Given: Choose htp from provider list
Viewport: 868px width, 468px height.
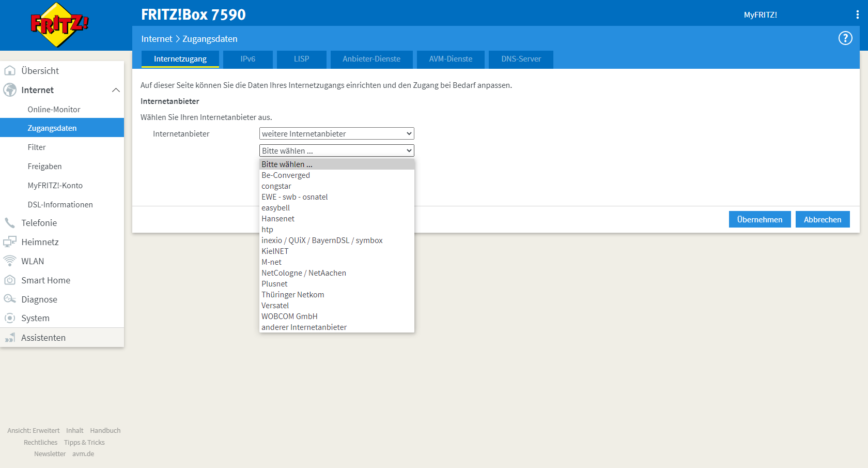Looking at the screenshot, I should (337, 230).
